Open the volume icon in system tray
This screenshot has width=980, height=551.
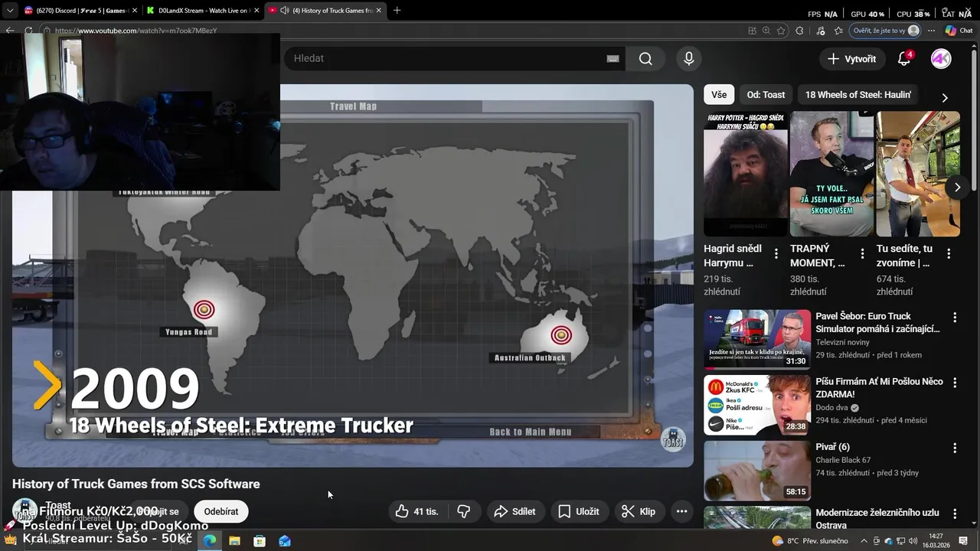(x=913, y=541)
